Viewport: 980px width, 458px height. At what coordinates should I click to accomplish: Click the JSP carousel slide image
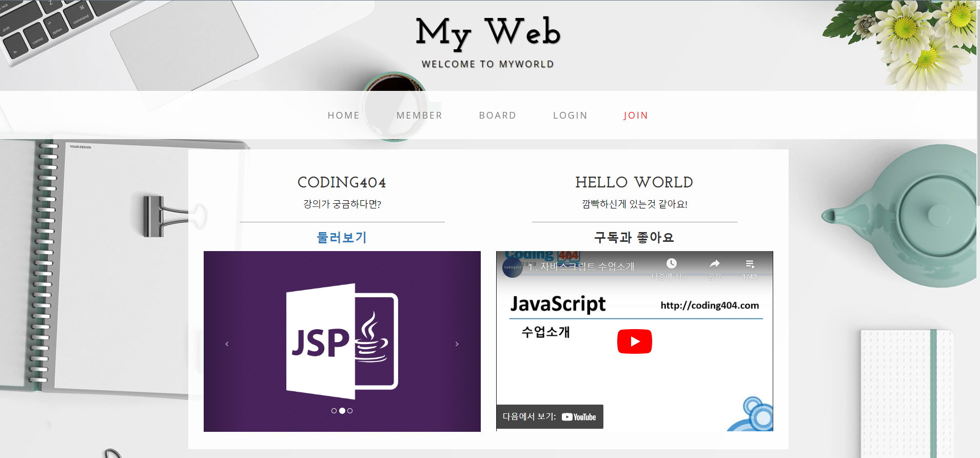pyautogui.click(x=342, y=341)
